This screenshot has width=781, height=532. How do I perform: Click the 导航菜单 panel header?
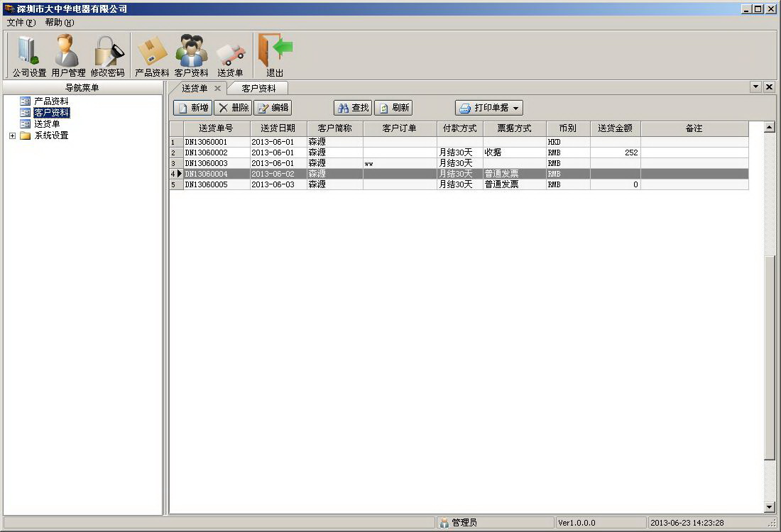click(x=82, y=87)
